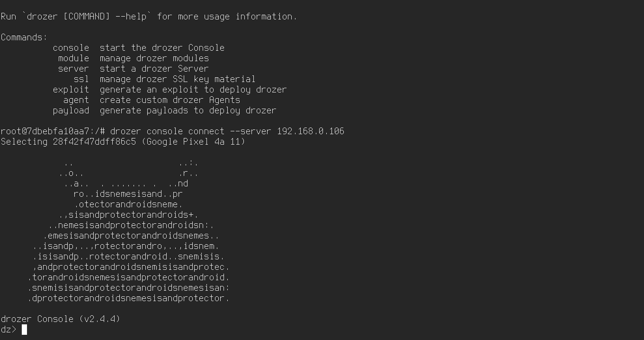Click the root@7dbebfa10aa7 prompt
The width and height of the screenshot is (644, 340).
click(x=47, y=131)
